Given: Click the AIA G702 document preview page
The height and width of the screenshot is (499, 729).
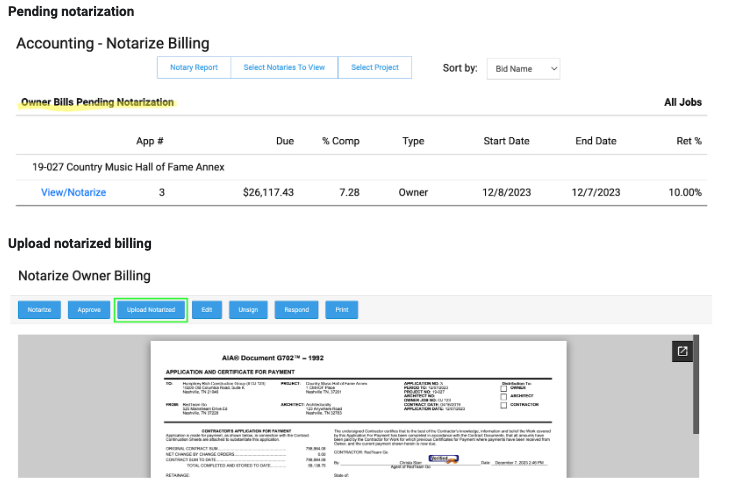Looking at the screenshot, I should [357, 420].
